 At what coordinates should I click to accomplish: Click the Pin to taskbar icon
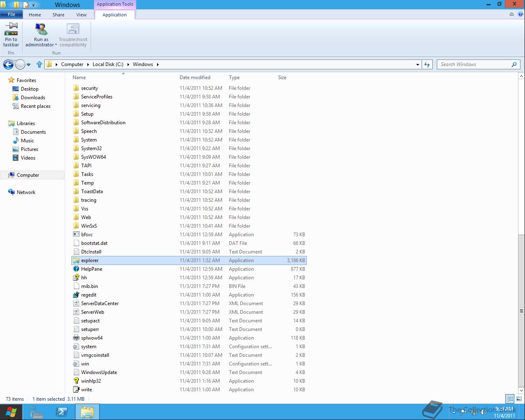point(11,29)
